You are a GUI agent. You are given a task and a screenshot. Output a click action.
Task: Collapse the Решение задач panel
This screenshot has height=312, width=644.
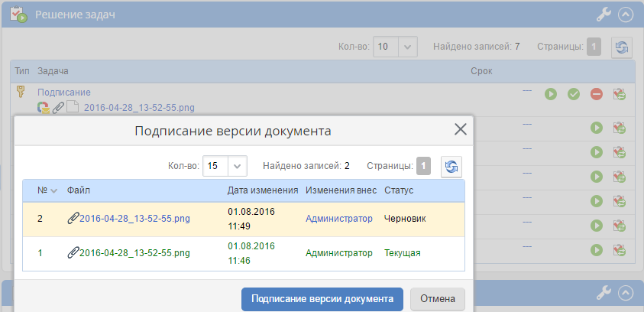coord(625,14)
